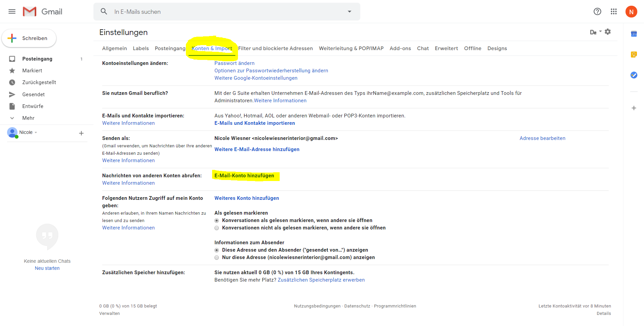Switch to the Weiterleitung & POP/IMAP tab

click(351, 48)
